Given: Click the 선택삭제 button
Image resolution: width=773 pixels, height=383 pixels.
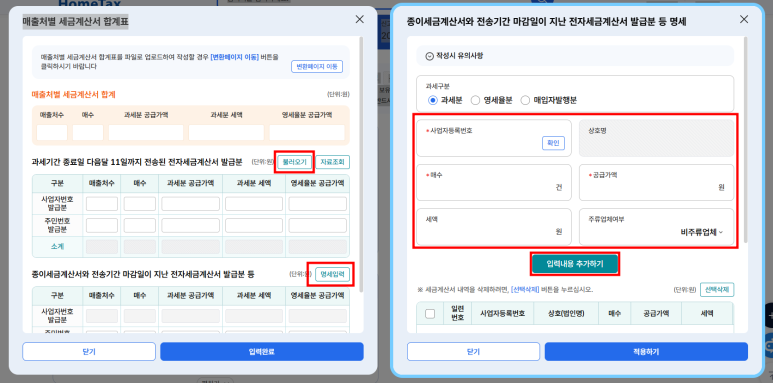Looking at the screenshot, I should click(717, 290).
